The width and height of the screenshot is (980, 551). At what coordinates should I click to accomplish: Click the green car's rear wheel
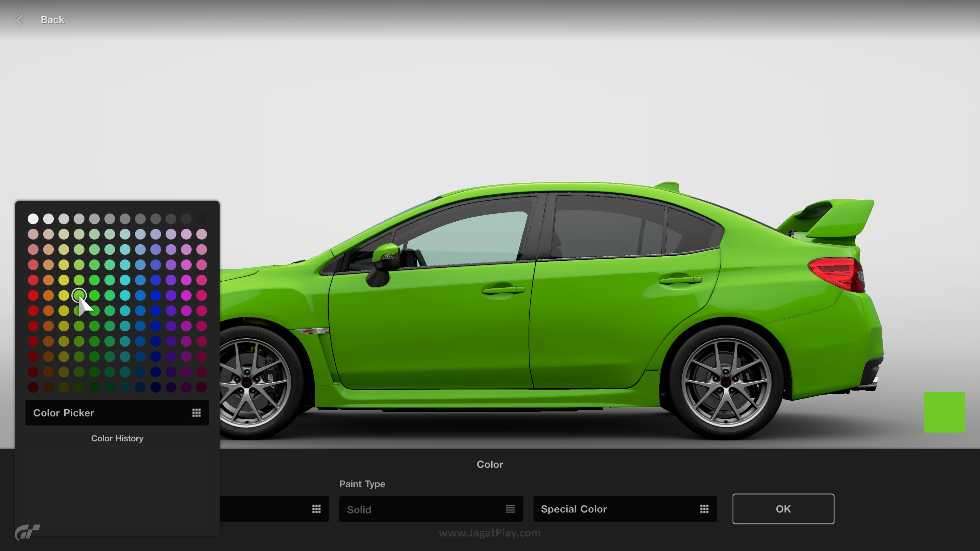[726, 382]
